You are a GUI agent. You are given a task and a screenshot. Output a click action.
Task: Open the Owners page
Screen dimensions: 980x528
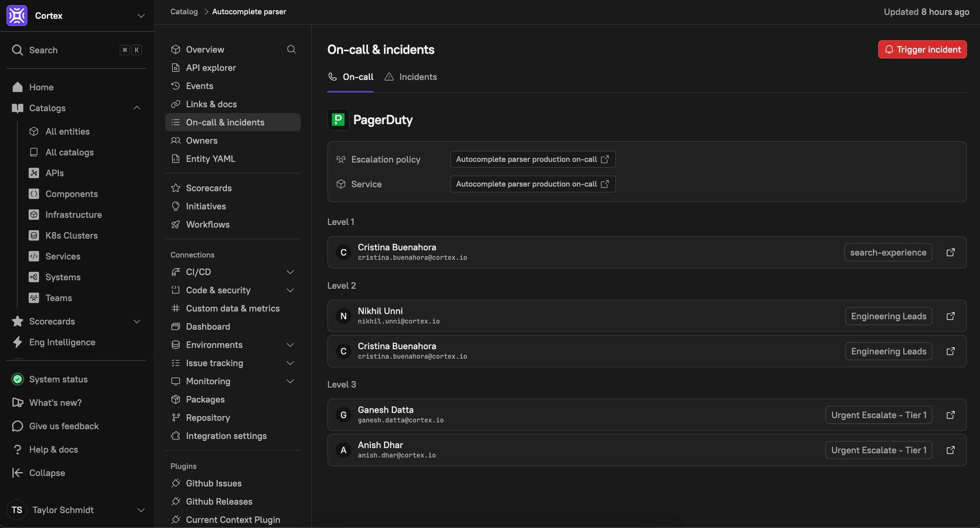pos(201,141)
